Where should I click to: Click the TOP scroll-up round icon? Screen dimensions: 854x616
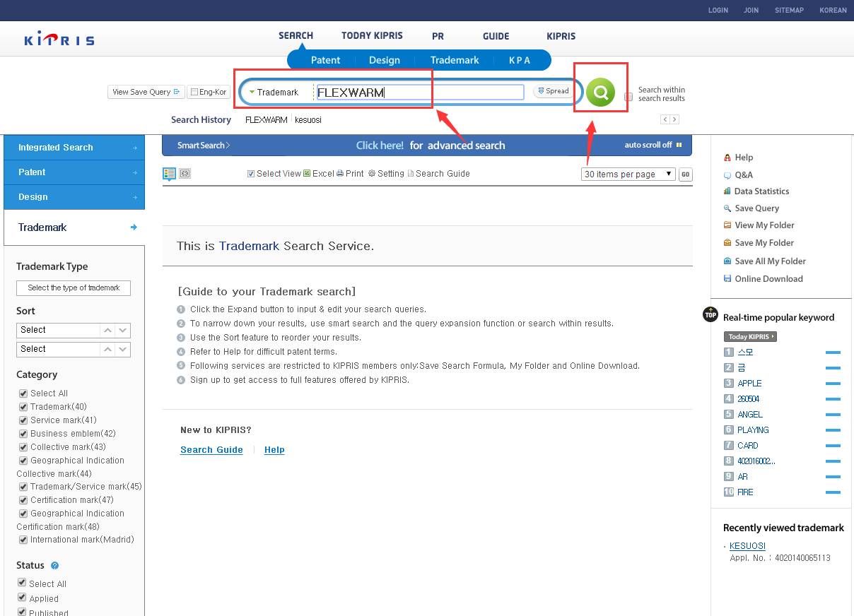pyautogui.click(x=710, y=314)
